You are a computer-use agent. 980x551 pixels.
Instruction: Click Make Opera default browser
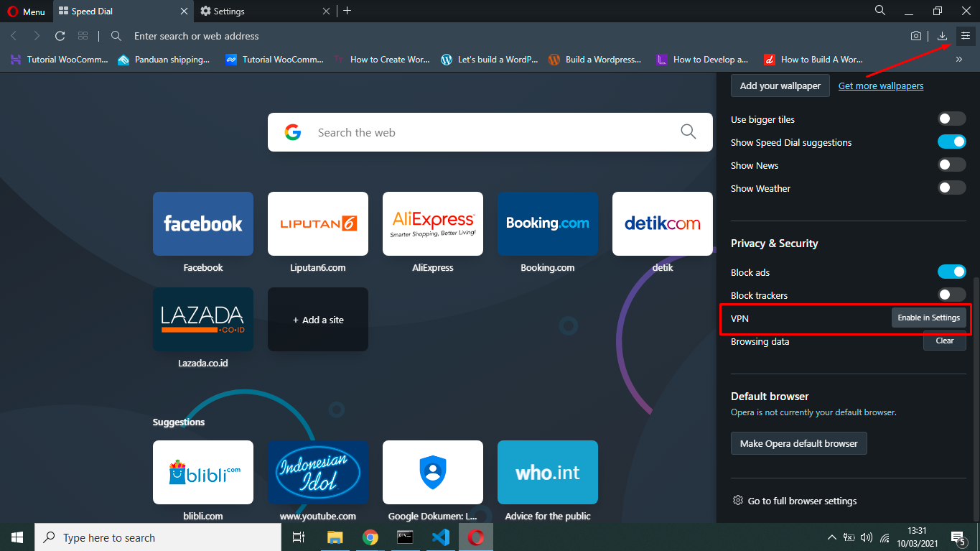799,443
